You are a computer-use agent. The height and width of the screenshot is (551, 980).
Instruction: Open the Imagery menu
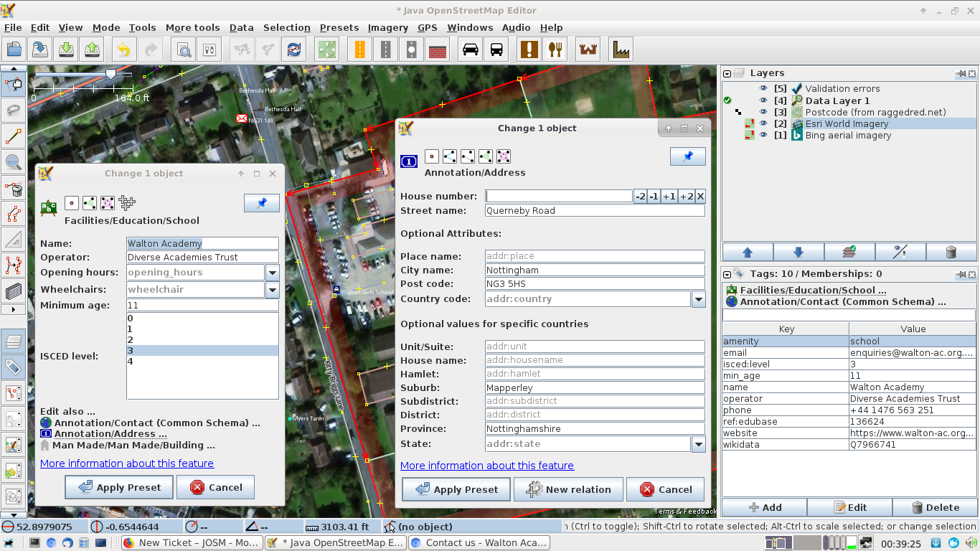tap(387, 27)
